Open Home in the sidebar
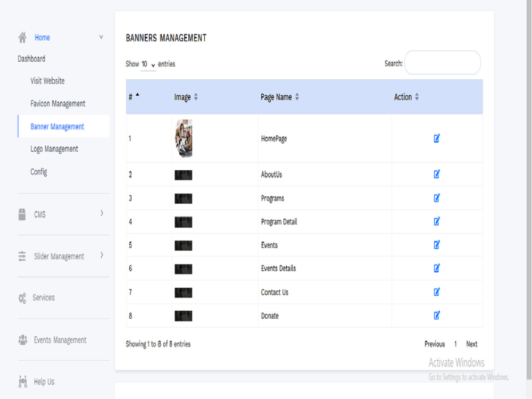Viewport: 532px width, 399px height. (42, 38)
